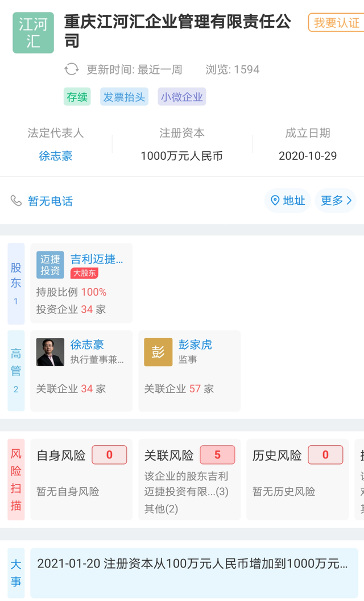The width and height of the screenshot is (364, 601).
Task: View 自身风险 card with 0 count
Action: (x=81, y=479)
